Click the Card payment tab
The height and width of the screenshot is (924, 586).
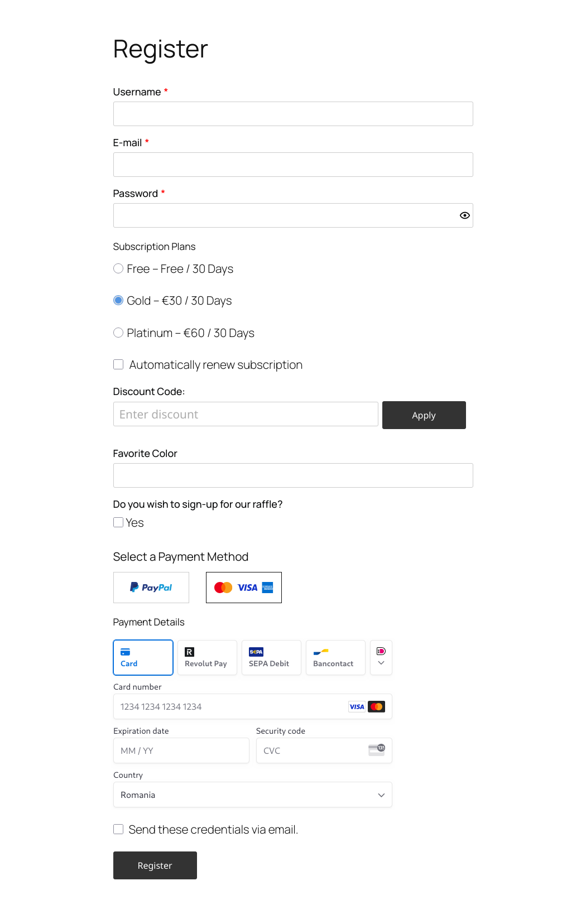(143, 658)
